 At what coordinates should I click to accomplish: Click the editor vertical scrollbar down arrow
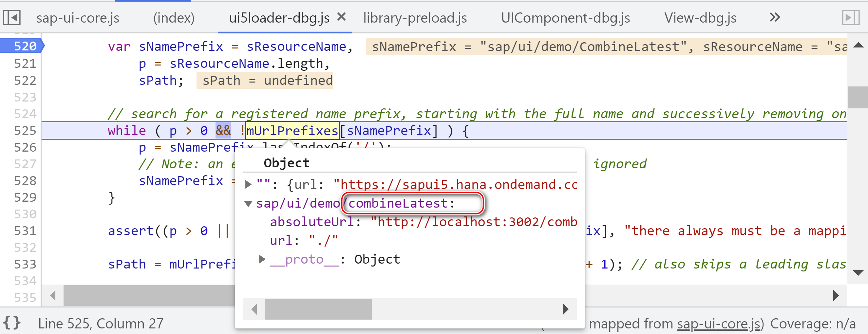[858, 272]
